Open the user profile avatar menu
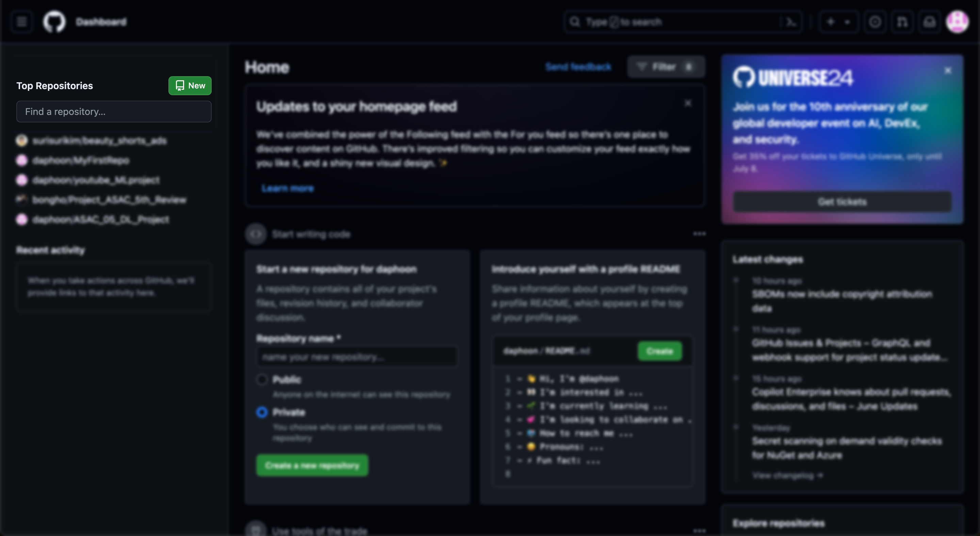This screenshot has height=536, width=980. [958, 22]
